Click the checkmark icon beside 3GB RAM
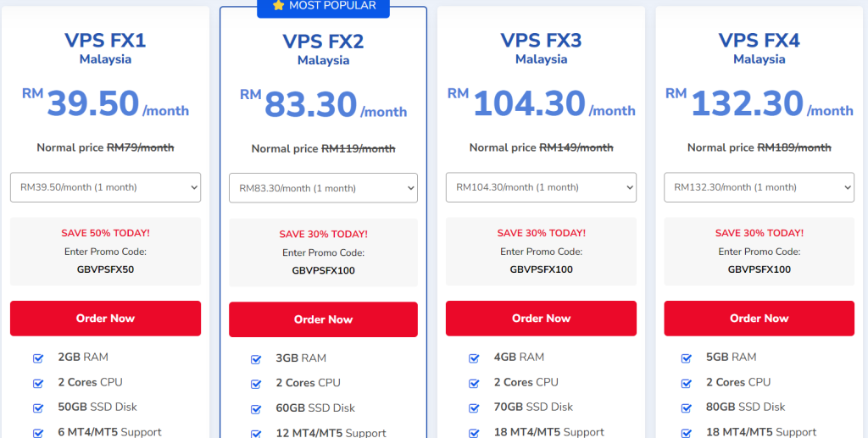The width and height of the screenshot is (868, 438). [256, 359]
